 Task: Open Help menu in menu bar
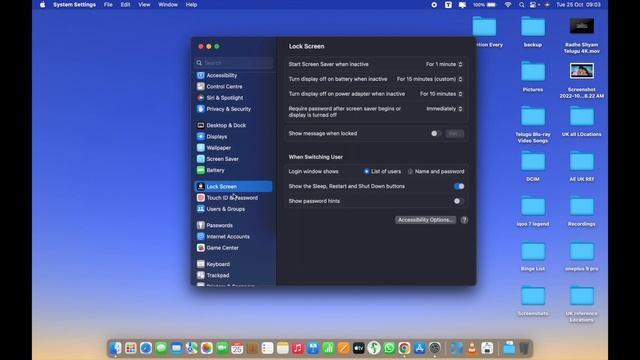coord(191,5)
